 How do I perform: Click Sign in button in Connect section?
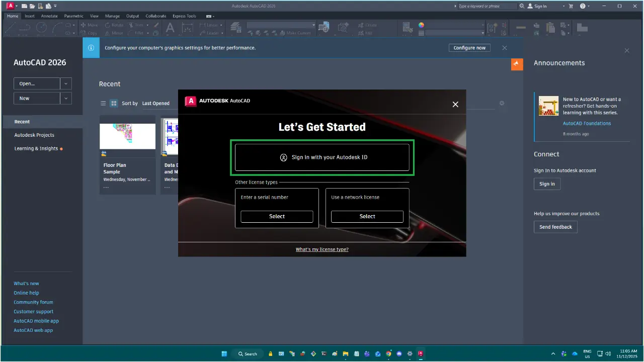[x=547, y=184]
